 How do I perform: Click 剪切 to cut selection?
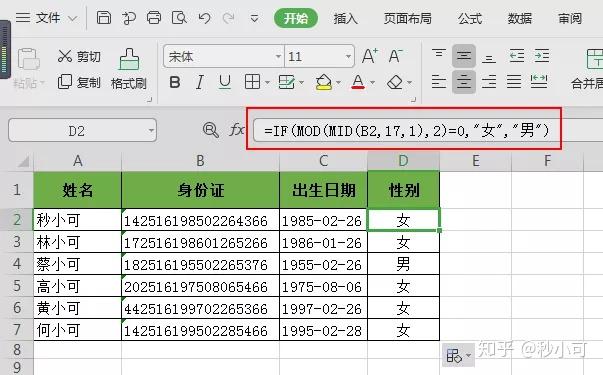point(79,56)
